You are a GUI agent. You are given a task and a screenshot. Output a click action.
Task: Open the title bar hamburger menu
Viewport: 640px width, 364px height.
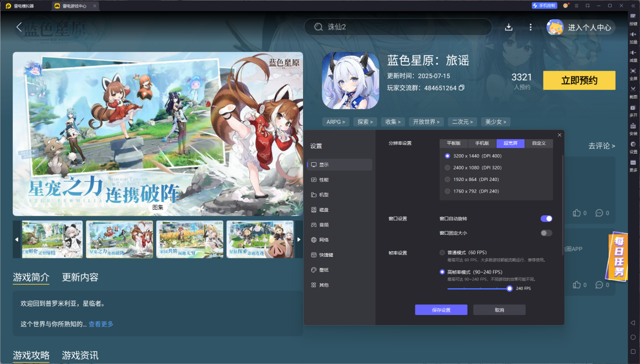tap(576, 6)
